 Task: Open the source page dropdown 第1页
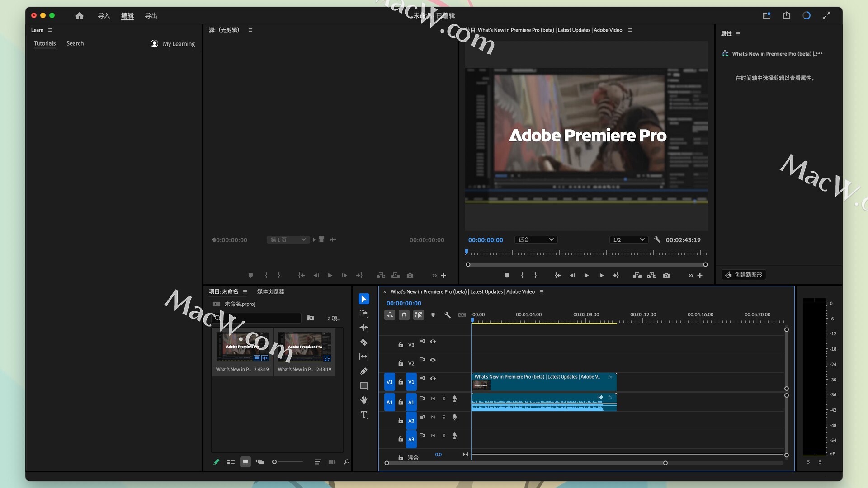(x=288, y=240)
